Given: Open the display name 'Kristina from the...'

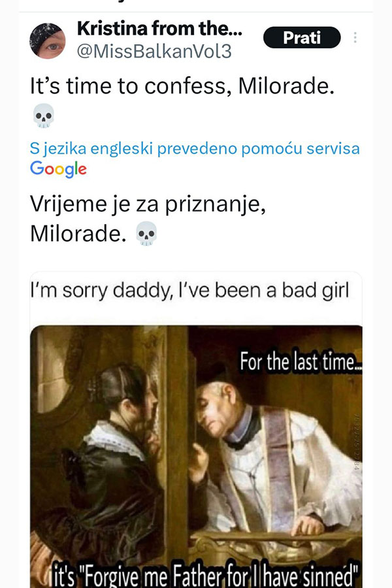Looking at the screenshot, I should click(x=159, y=28).
